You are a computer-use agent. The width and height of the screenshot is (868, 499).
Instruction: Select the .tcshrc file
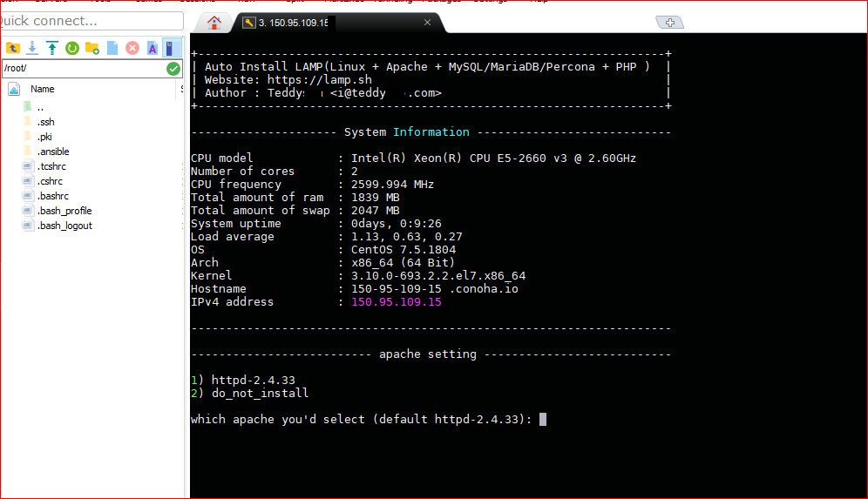[51, 166]
